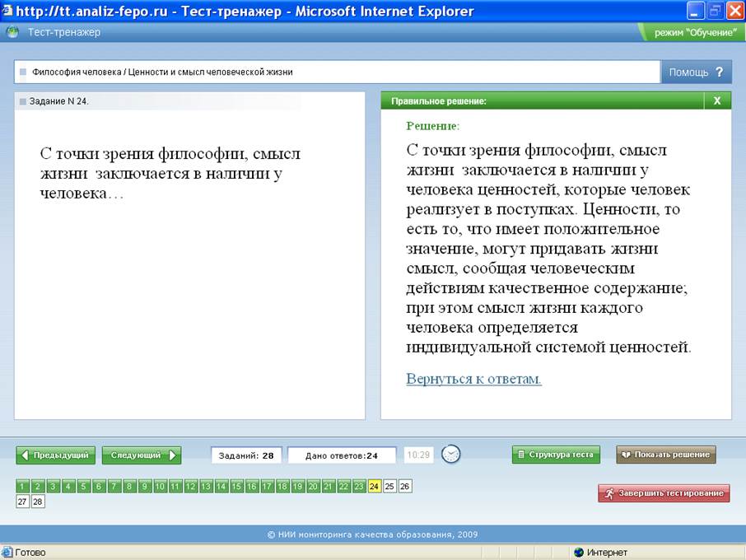
Task: Restore down the Internet Explorer window
Action: click(714, 11)
